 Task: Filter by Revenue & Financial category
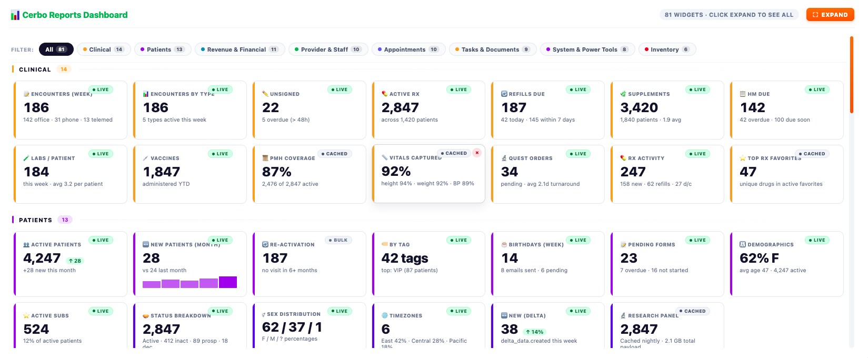tap(240, 49)
